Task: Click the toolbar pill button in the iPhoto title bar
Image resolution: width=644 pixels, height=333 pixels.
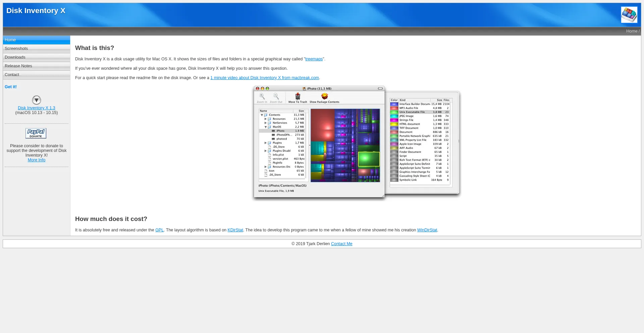Action: click(x=380, y=89)
